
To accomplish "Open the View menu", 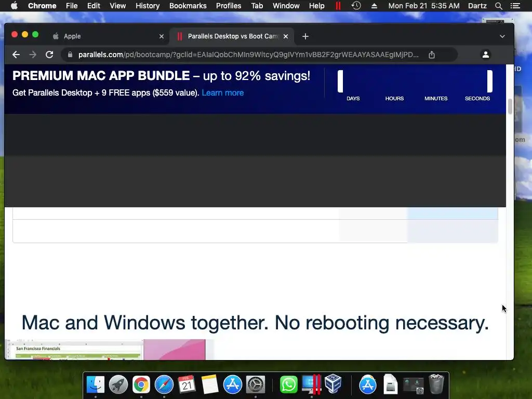I will coord(118,6).
